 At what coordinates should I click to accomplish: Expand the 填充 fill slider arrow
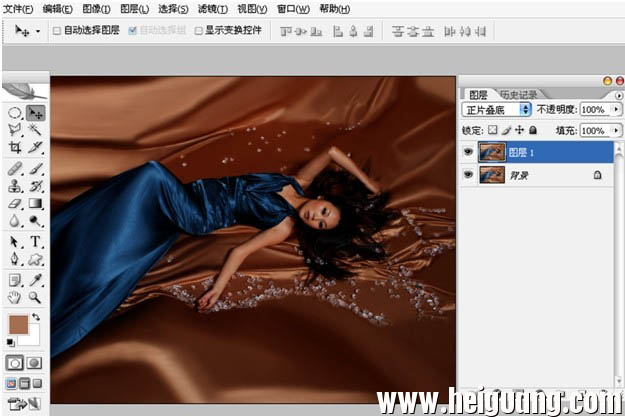point(616,130)
